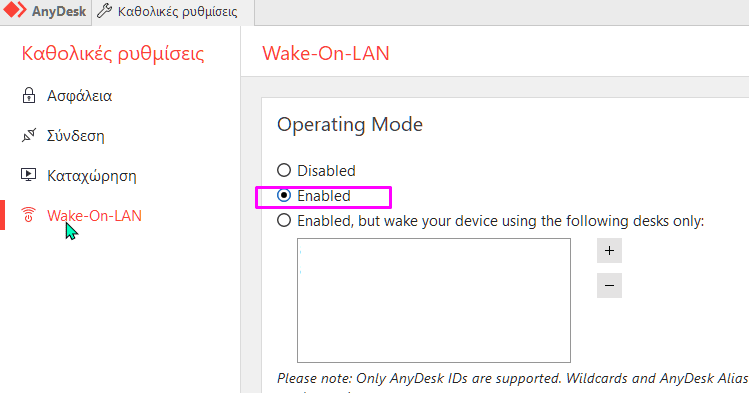Click inside the allowed desks list box

(434, 300)
